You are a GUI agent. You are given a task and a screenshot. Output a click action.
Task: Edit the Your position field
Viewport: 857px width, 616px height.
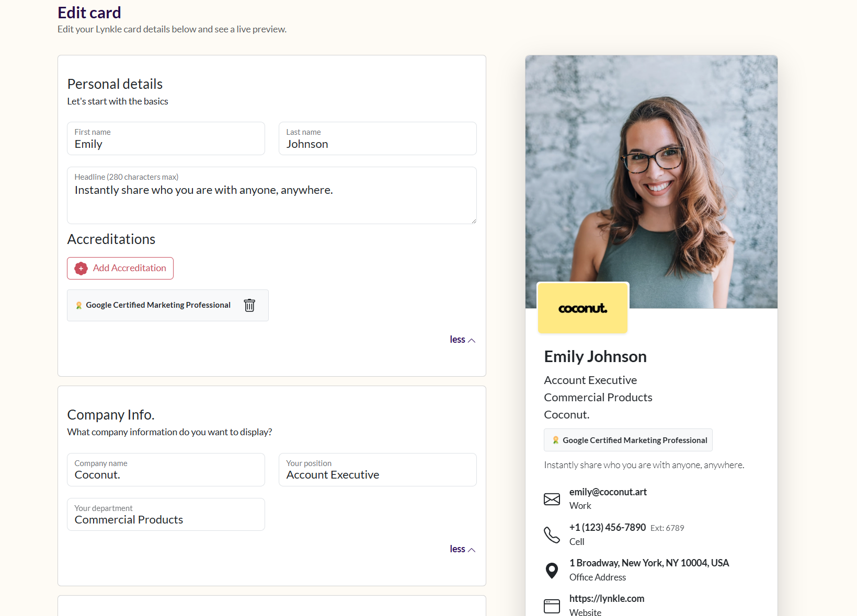378,470
